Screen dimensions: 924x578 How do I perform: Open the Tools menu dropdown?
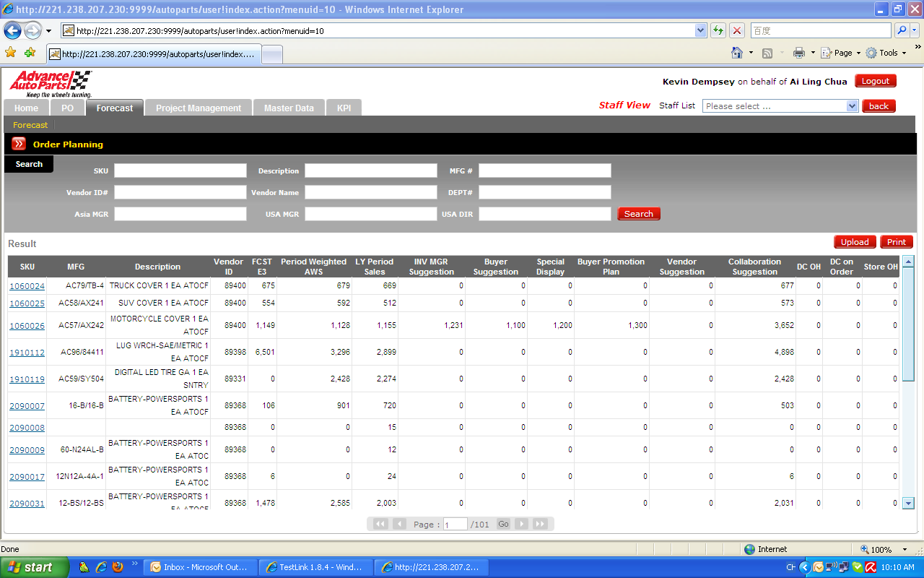[886, 53]
